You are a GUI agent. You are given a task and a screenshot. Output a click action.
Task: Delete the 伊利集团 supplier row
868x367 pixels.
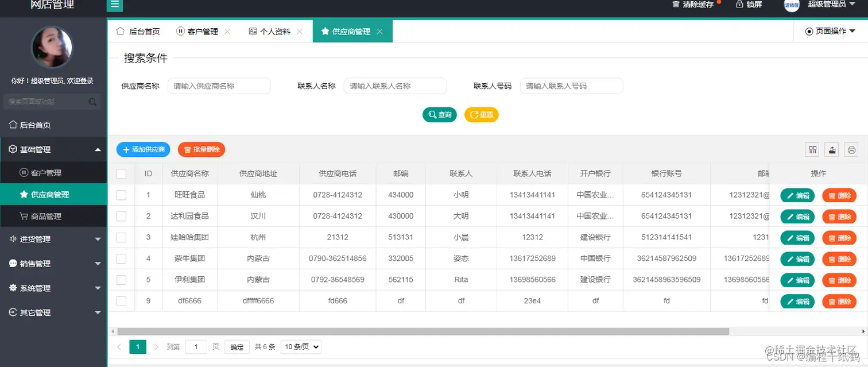pyautogui.click(x=839, y=280)
